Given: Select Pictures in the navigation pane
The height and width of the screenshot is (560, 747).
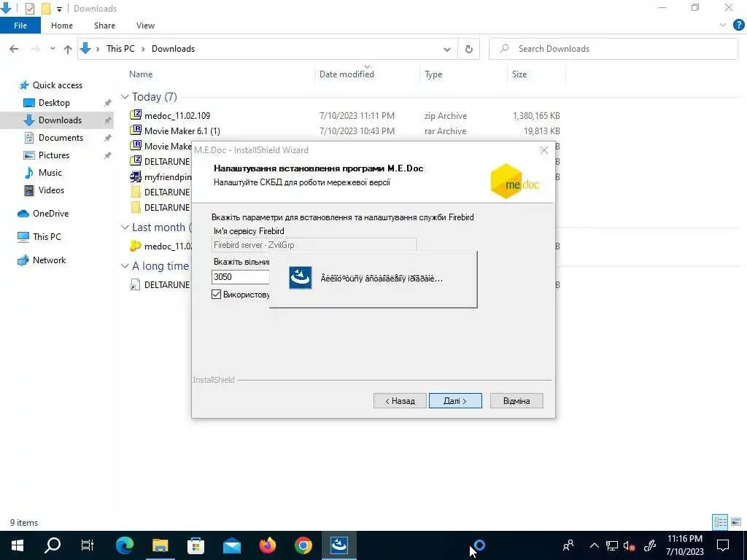Looking at the screenshot, I should click(53, 155).
